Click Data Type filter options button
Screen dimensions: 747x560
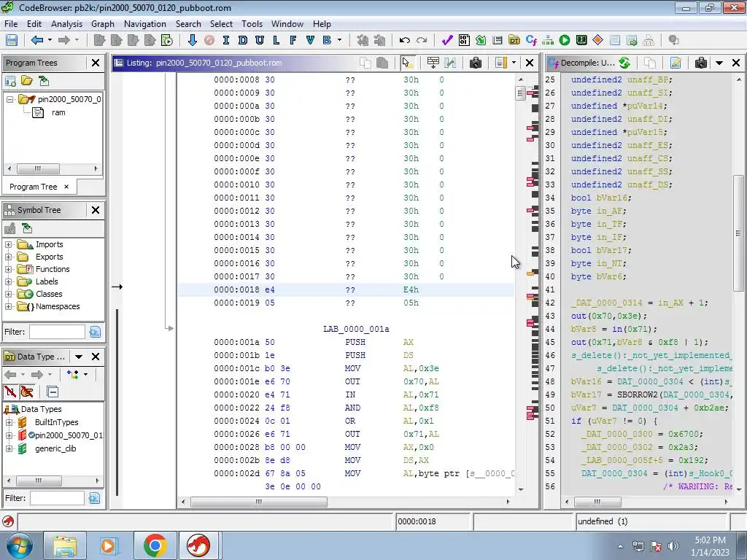94,498
